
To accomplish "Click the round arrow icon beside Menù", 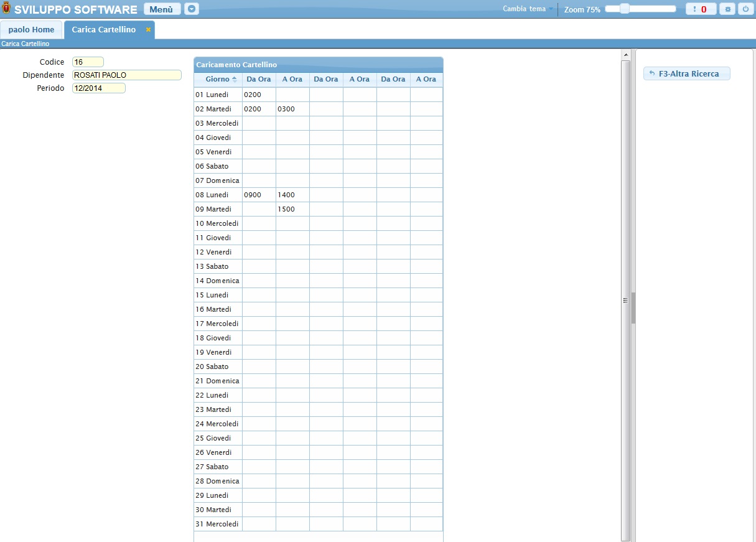I will [x=192, y=9].
